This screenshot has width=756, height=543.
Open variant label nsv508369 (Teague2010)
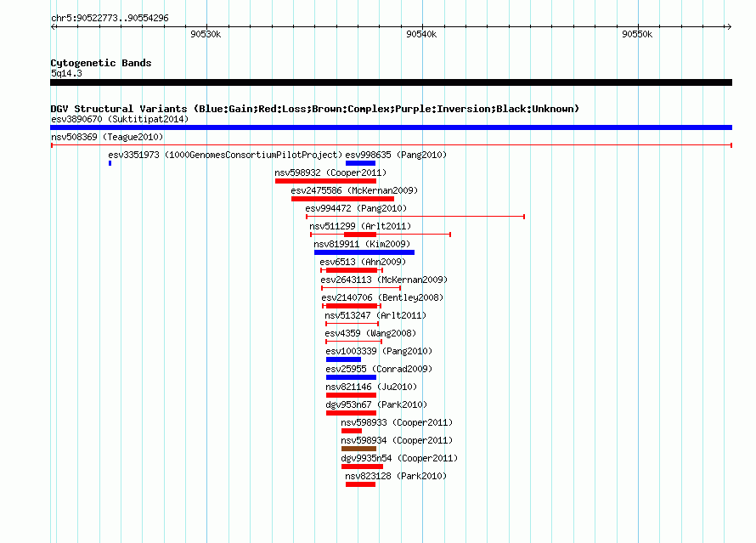coord(107,137)
